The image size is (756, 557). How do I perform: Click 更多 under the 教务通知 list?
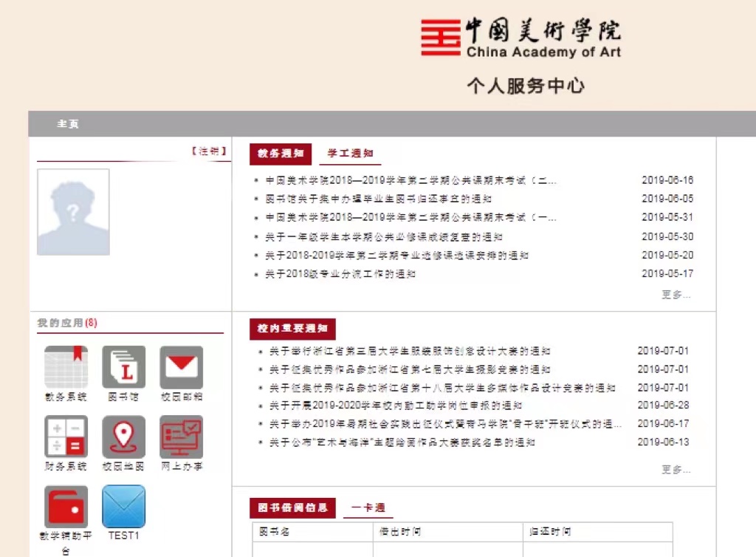676,295
